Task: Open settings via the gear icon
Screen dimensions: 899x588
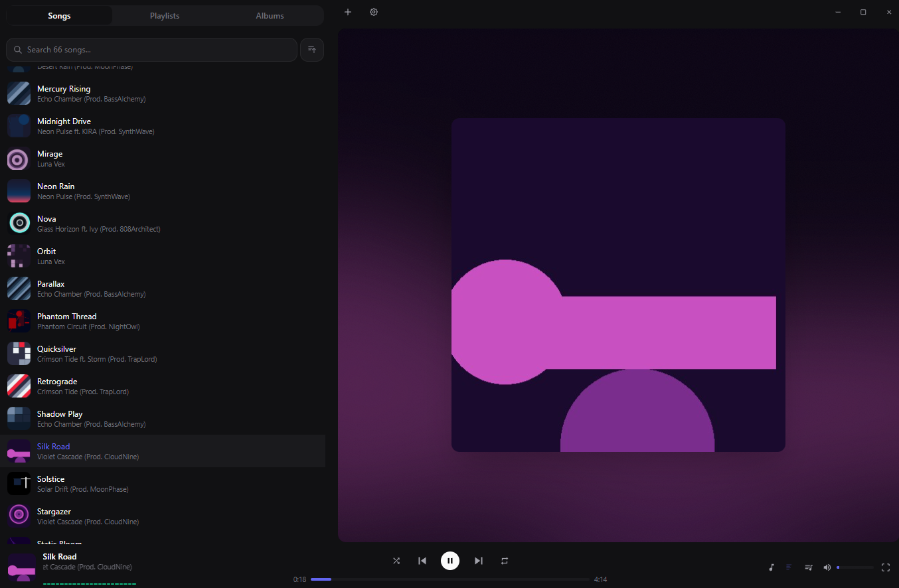Action: click(x=374, y=12)
